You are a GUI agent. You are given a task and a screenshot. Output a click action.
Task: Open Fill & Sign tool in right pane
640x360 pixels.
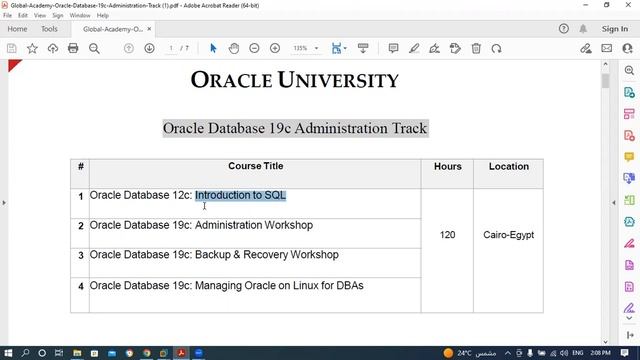coord(629,308)
